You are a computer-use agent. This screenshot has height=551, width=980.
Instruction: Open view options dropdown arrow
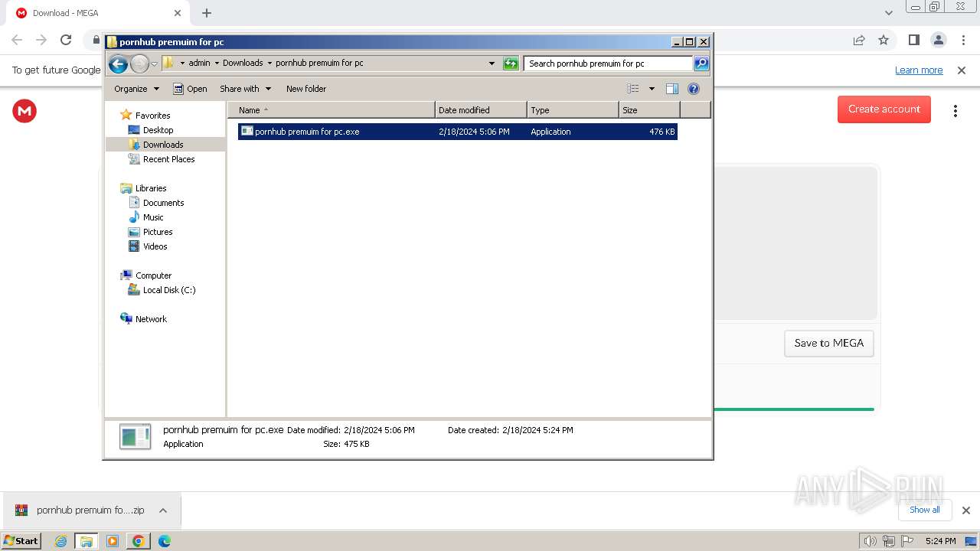[652, 89]
